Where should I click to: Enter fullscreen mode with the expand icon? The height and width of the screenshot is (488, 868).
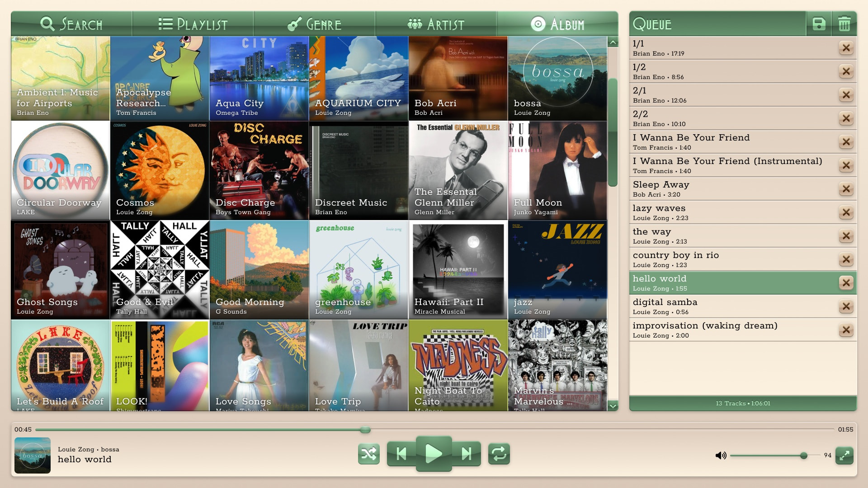click(844, 455)
